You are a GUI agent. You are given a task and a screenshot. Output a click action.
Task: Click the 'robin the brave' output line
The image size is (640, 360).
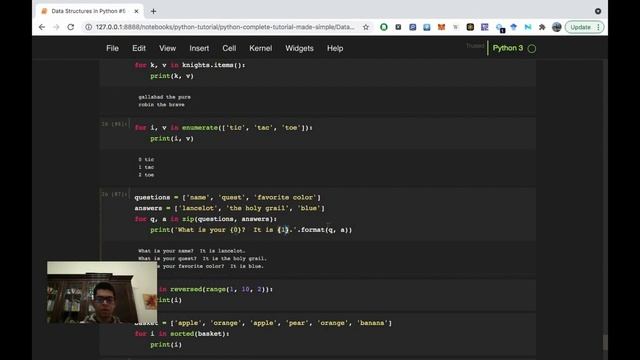tap(161, 104)
